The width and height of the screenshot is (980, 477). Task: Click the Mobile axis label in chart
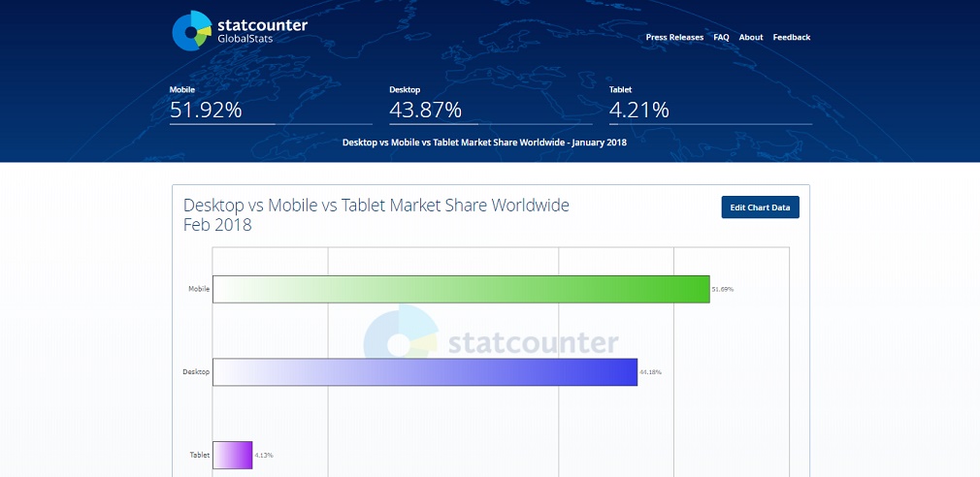(x=199, y=290)
